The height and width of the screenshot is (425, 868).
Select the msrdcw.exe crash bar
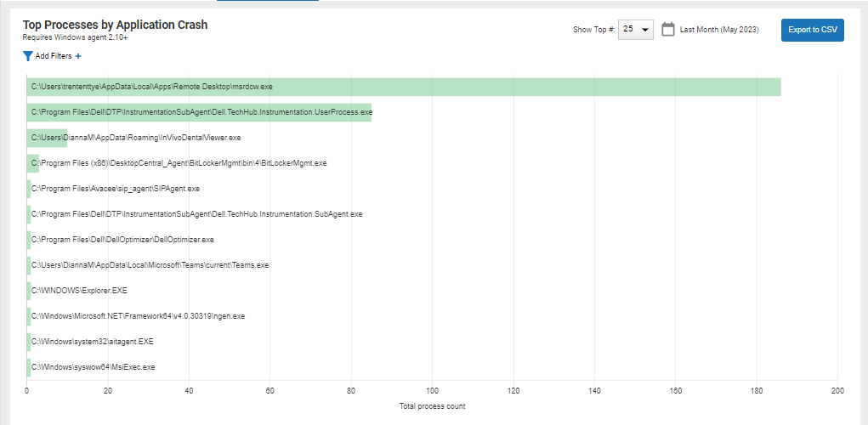tap(403, 87)
